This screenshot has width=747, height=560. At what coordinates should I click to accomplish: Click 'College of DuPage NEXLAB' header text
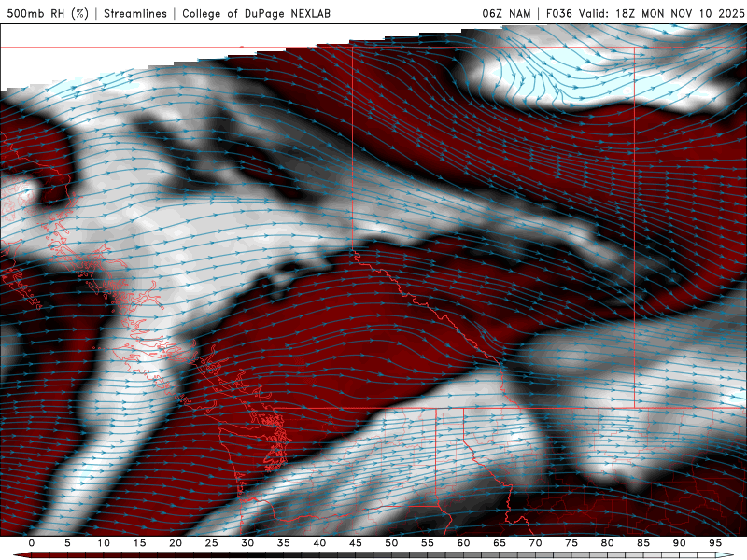coord(256,13)
